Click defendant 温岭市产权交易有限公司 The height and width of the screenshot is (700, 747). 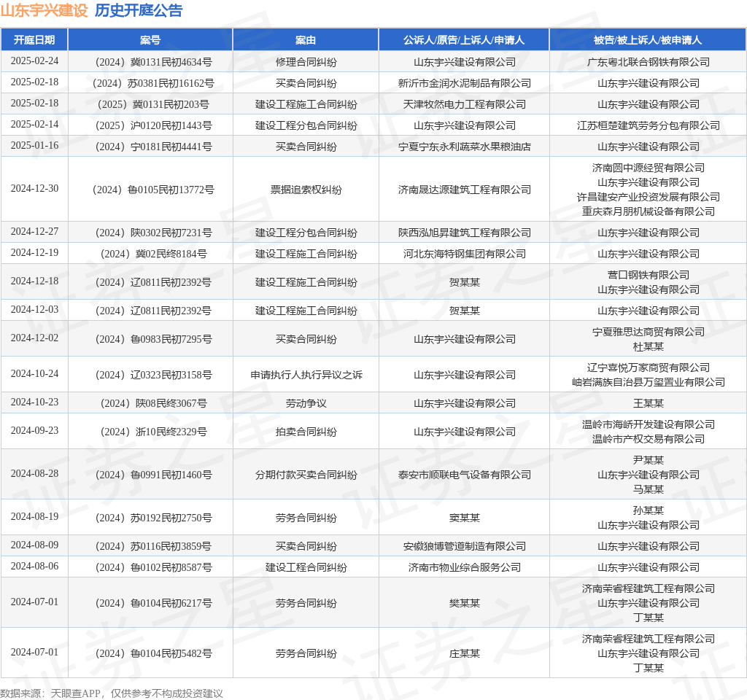click(649, 439)
